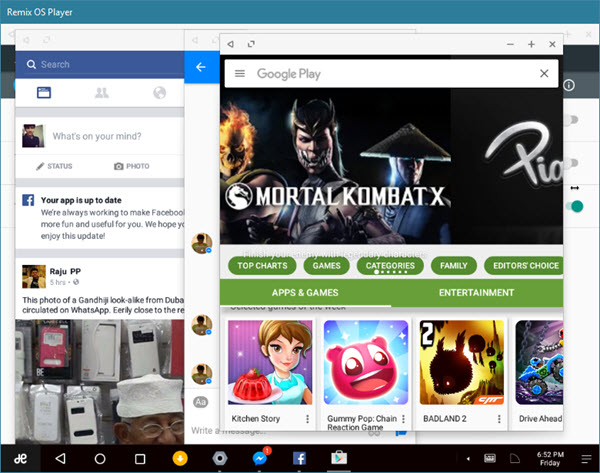Open the TOP CHARTS chip
The width and height of the screenshot is (600, 473).
262,266
